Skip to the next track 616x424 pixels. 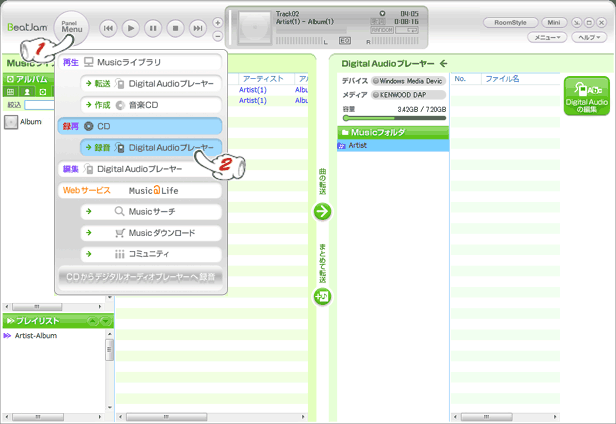pos(198,29)
